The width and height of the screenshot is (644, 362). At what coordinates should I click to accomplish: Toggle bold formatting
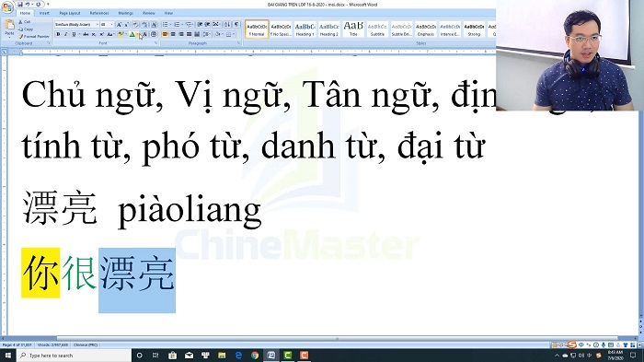(x=58, y=35)
